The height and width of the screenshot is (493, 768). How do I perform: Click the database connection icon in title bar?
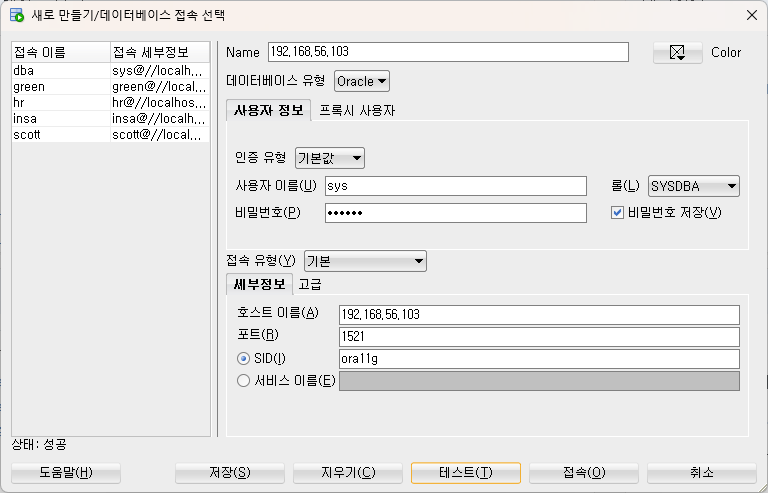point(17,15)
